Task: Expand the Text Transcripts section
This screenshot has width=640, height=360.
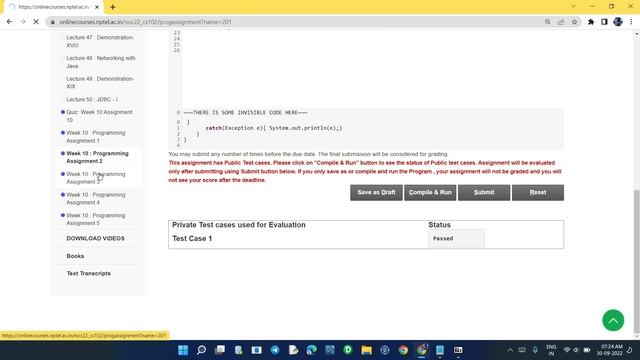Action: pyautogui.click(x=89, y=273)
